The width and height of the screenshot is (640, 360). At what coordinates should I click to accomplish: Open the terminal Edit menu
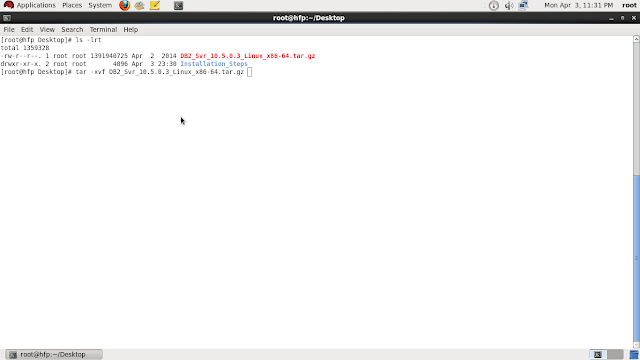(27, 29)
